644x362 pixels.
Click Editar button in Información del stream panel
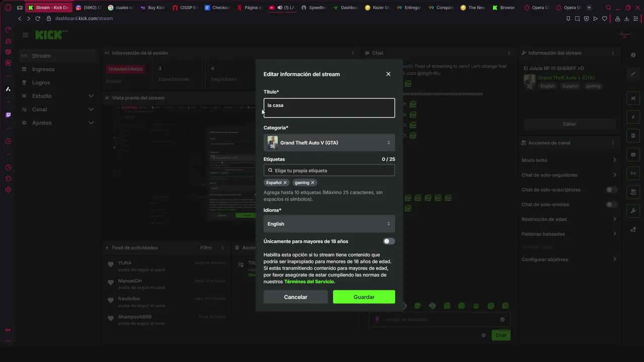(x=570, y=124)
